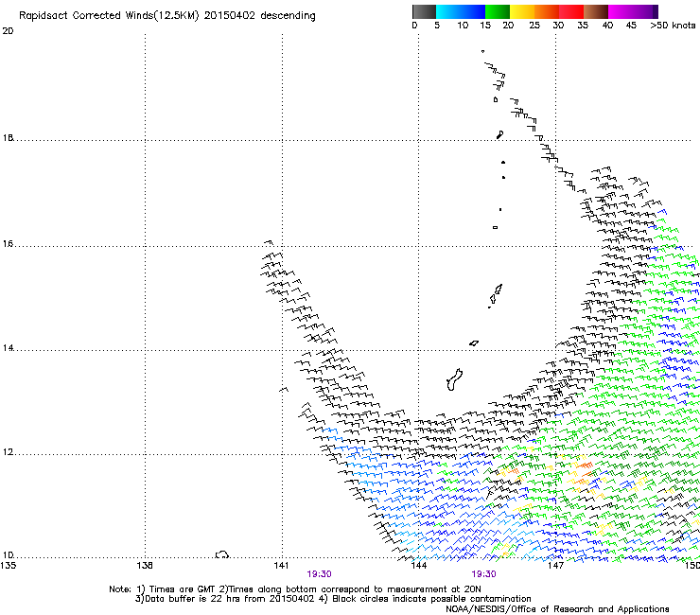Click the legend label 40
The image size is (700, 615).
point(607,26)
